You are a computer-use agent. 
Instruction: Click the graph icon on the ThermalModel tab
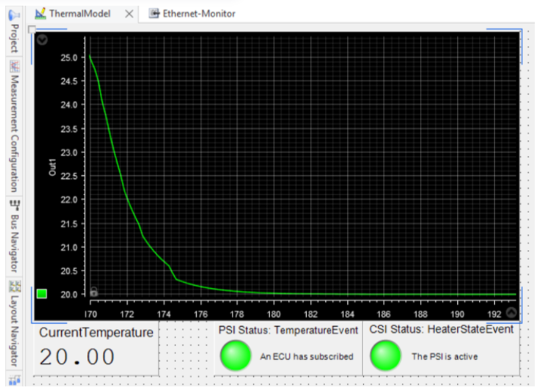[41, 13]
